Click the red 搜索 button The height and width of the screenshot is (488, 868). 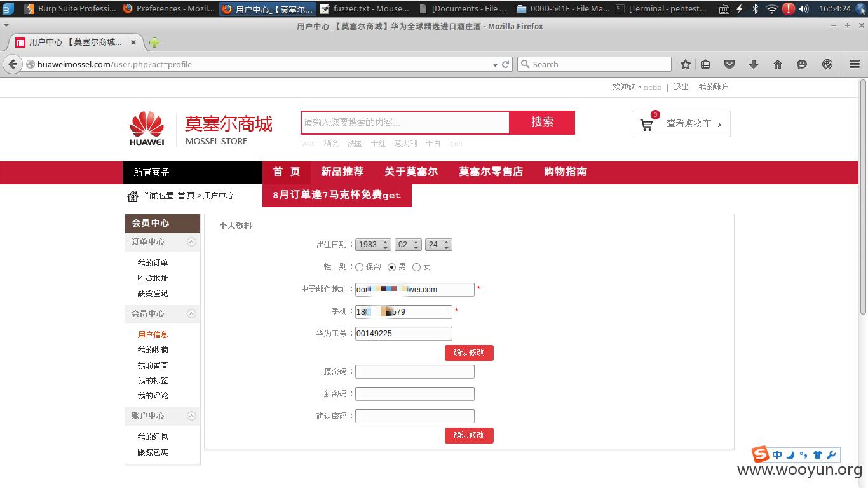542,123
